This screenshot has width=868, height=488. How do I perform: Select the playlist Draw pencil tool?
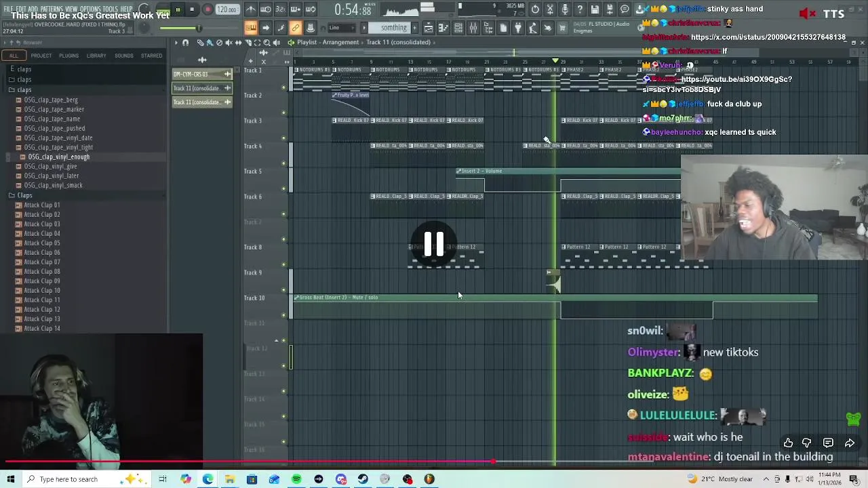pos(200,43)
